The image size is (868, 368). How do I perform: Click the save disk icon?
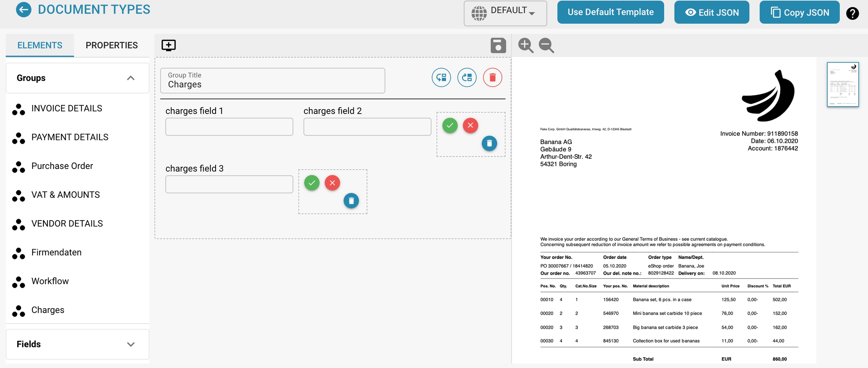498,46
